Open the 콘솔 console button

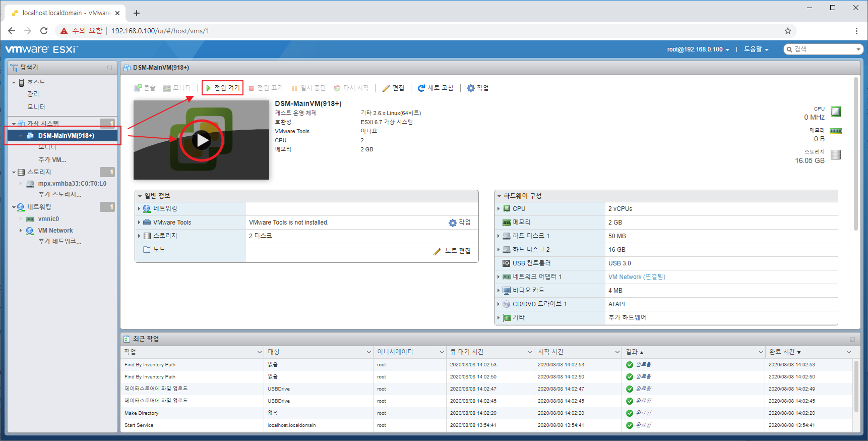145,88
